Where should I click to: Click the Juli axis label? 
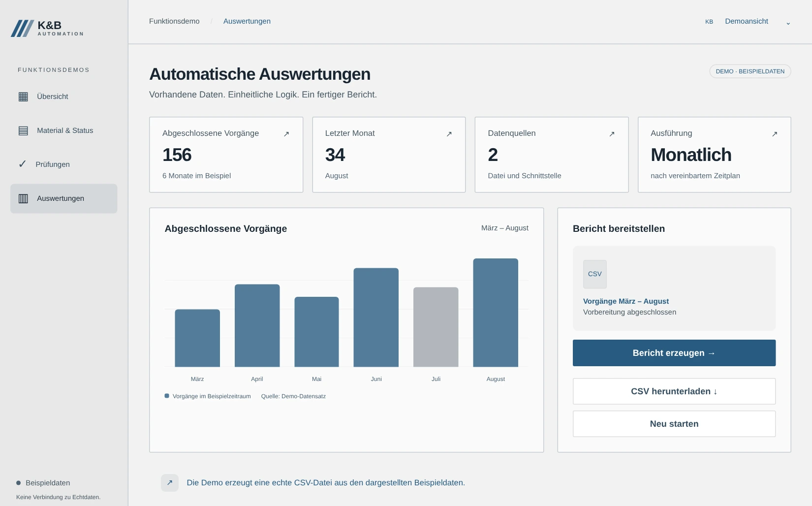coord(436,379)
